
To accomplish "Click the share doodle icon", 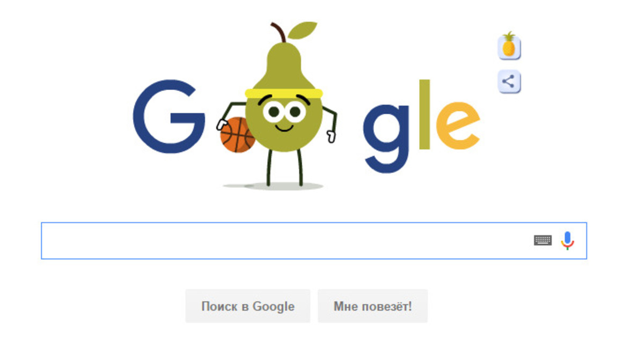I will (x=509, y=82).
